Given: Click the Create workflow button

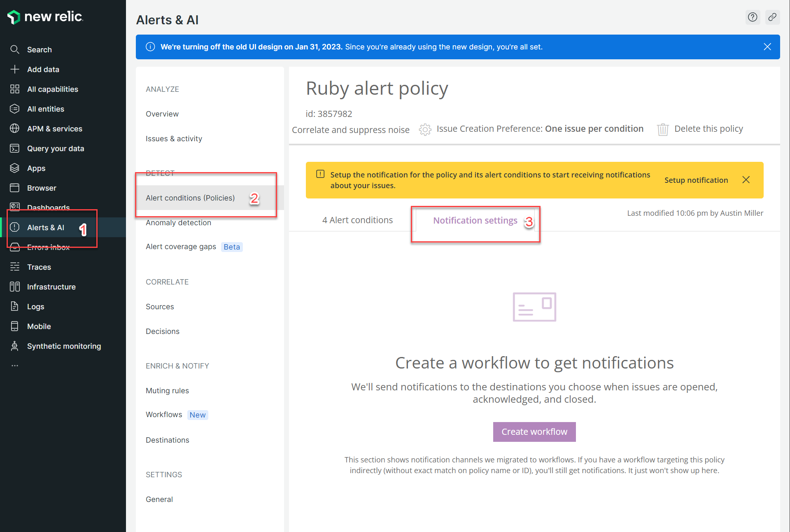Looking at the screenshot, I should pyautogui.click(x=534, y=432).
